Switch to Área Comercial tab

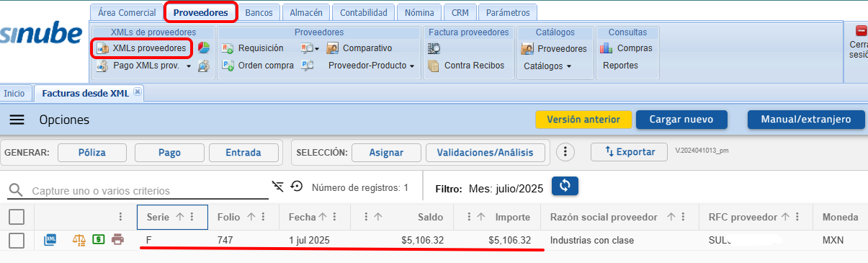click(x=127, y=12)
